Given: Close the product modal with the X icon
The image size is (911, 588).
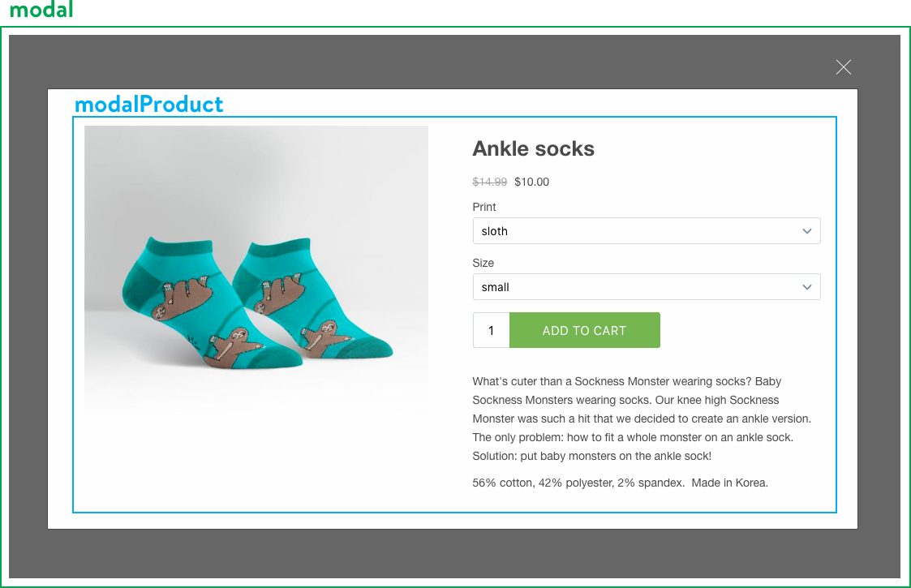Looking at the screenshot, I should tap(844, 67).
